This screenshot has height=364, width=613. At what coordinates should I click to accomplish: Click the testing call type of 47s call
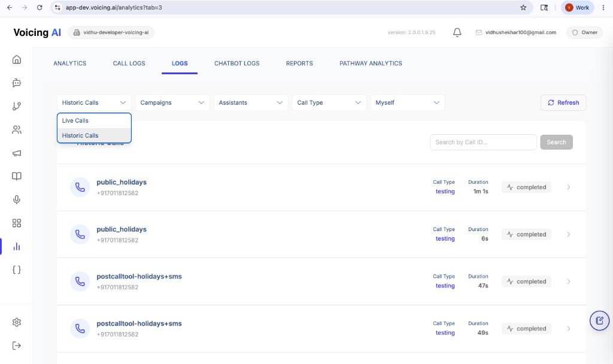[x=445, y=286]
